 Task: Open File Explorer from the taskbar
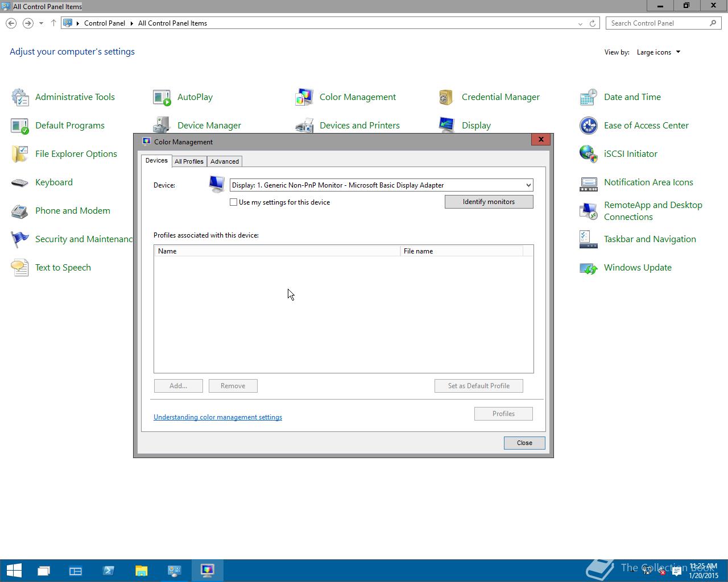click(142, 571)
